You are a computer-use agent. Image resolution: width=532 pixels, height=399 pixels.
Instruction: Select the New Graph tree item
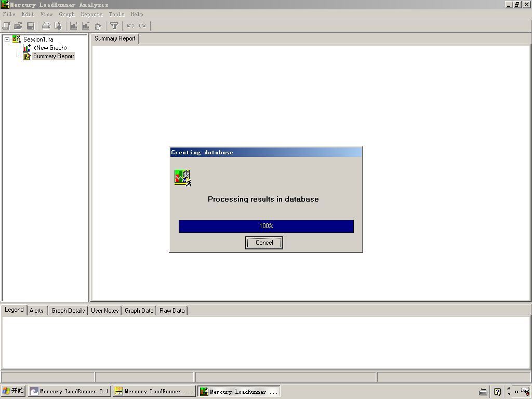pos(50,48)
